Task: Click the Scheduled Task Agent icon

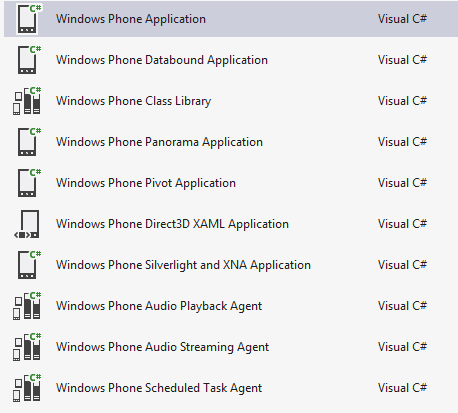Action: coord(27,388)
